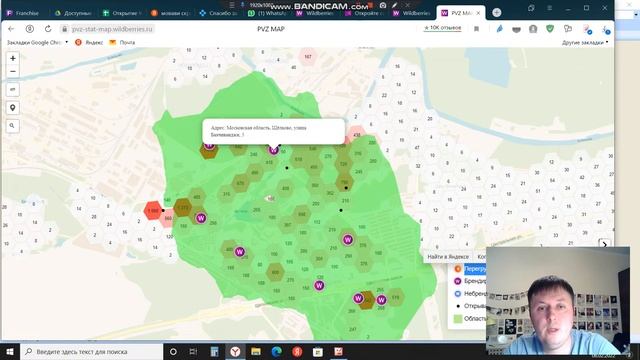
Task: Click the pink hexagon labeled 167
Action: click(308, 56)
